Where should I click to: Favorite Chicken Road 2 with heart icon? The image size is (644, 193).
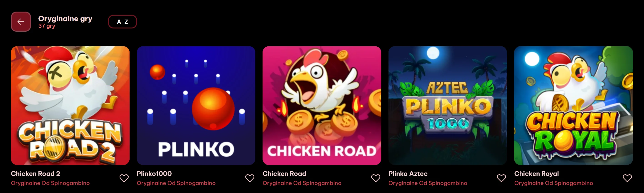[x=124, y=178]
